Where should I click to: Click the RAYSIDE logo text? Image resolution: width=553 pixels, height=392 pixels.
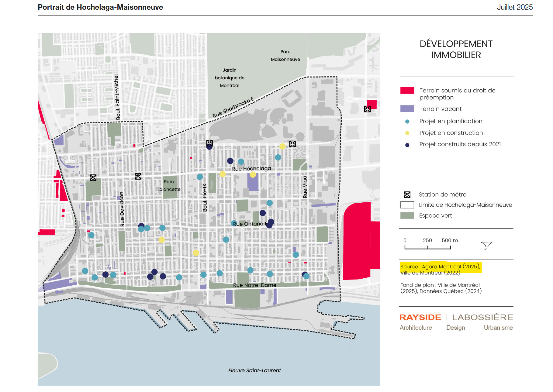pyautogui.click(x=420, y=317)
